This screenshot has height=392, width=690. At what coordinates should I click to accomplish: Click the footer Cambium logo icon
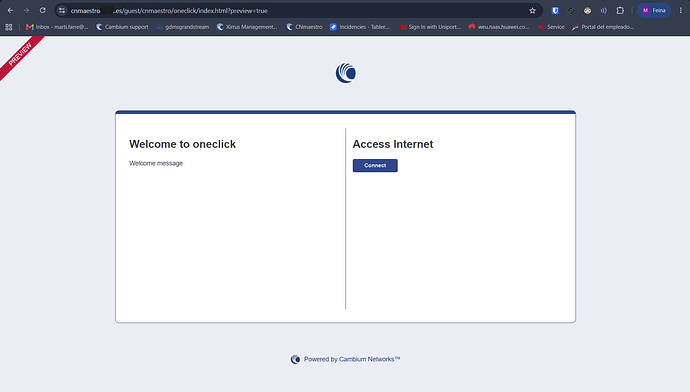295,359
